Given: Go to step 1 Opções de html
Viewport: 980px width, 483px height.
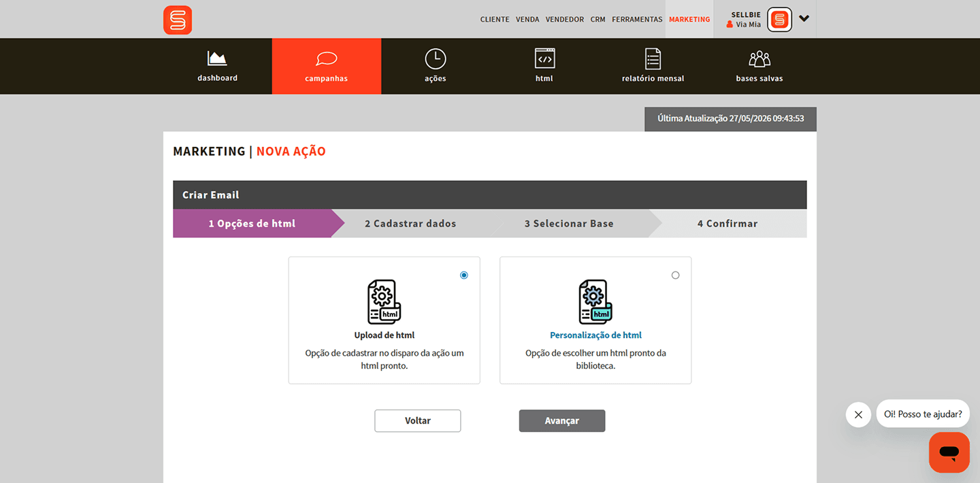Looking at the screenshot, I should [252, 223].
